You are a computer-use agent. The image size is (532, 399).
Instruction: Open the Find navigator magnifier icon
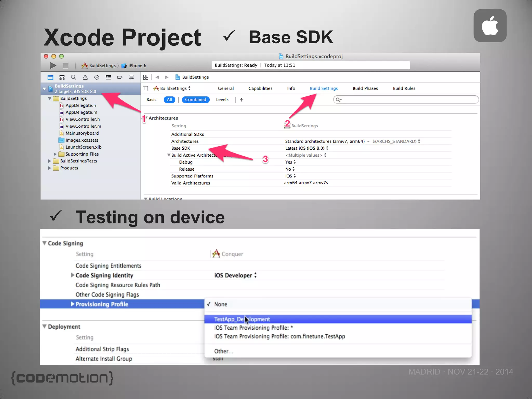(74, 77)
